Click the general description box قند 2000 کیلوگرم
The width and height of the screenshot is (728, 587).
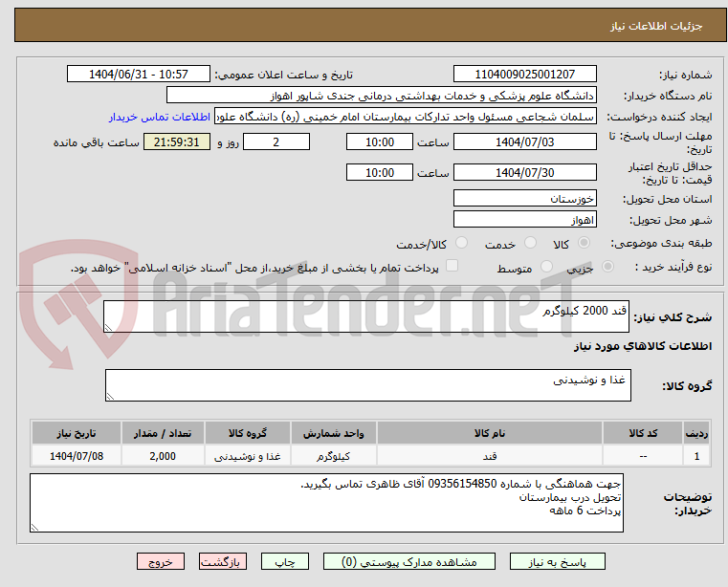[366, 316]
